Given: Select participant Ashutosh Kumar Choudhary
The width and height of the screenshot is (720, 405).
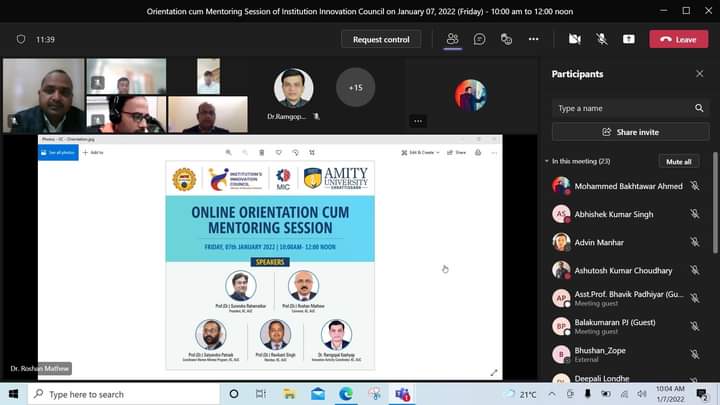Looking at the screenshot, I should (x=623, y=270).
